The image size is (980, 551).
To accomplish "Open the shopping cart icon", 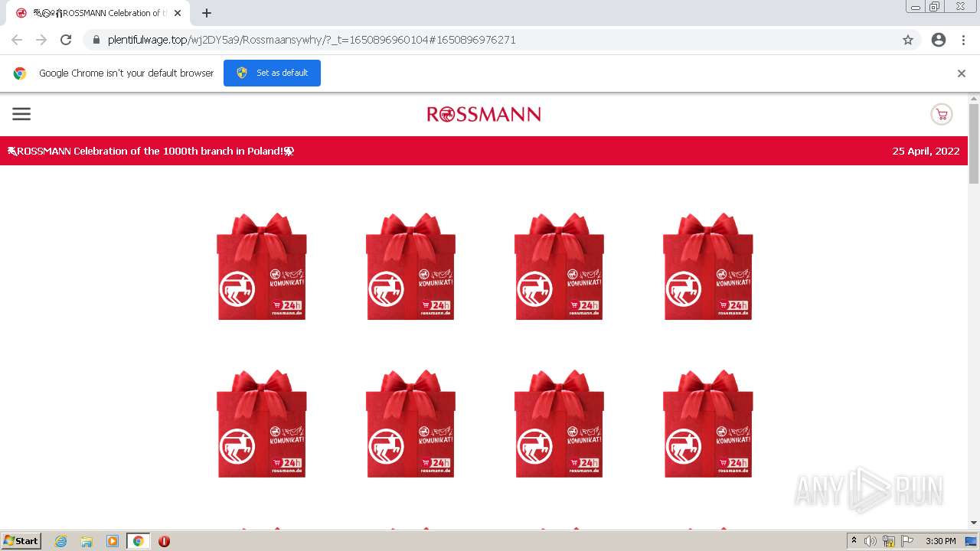I will click(941, 115).
